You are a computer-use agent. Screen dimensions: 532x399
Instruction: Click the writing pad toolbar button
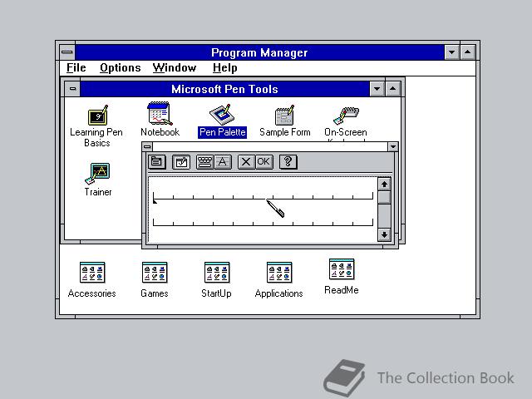[181, 162]
